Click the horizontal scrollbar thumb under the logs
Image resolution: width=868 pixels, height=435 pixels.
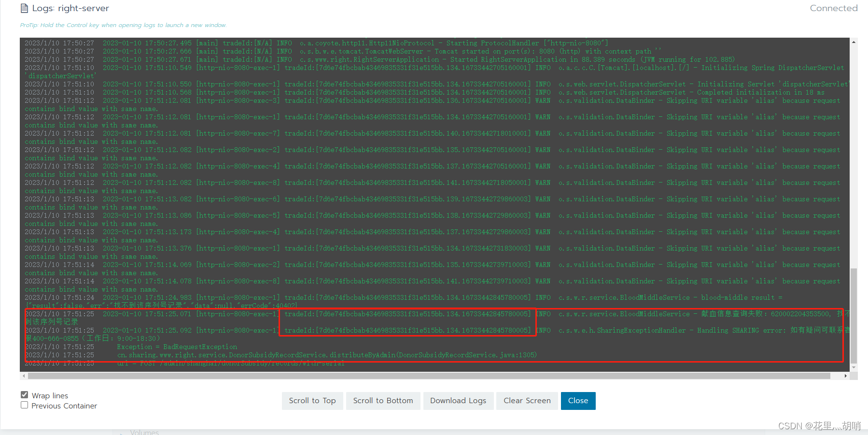428,376
